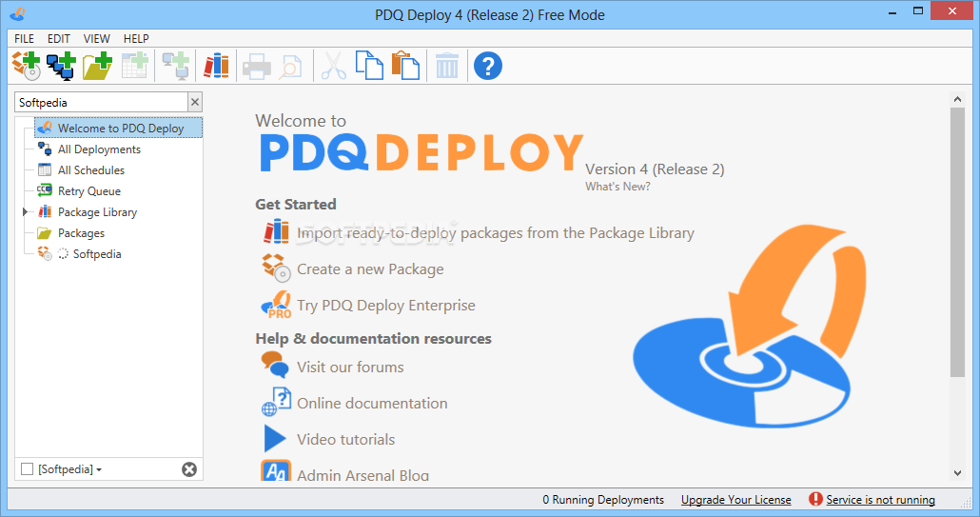Click the blue Help question mark icon
This screenshot has width=980, height=517.
(x=488, y=66)
